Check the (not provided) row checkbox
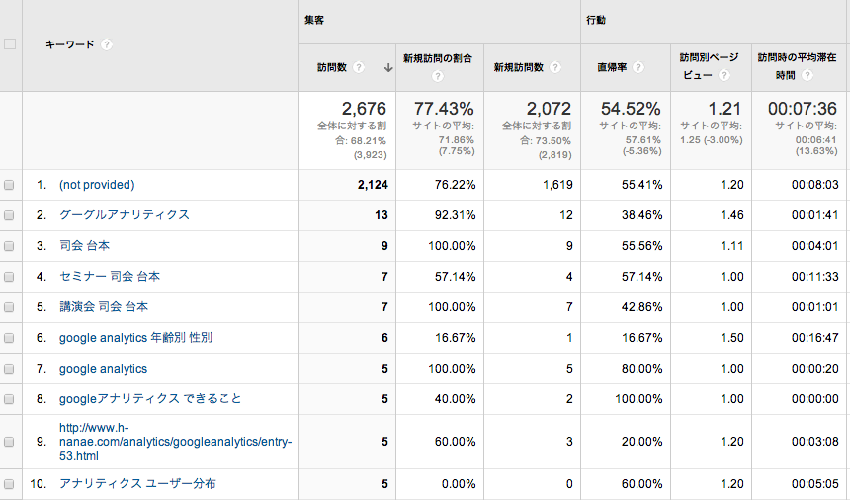Screen dimensions: 850x504 (9, 185)
